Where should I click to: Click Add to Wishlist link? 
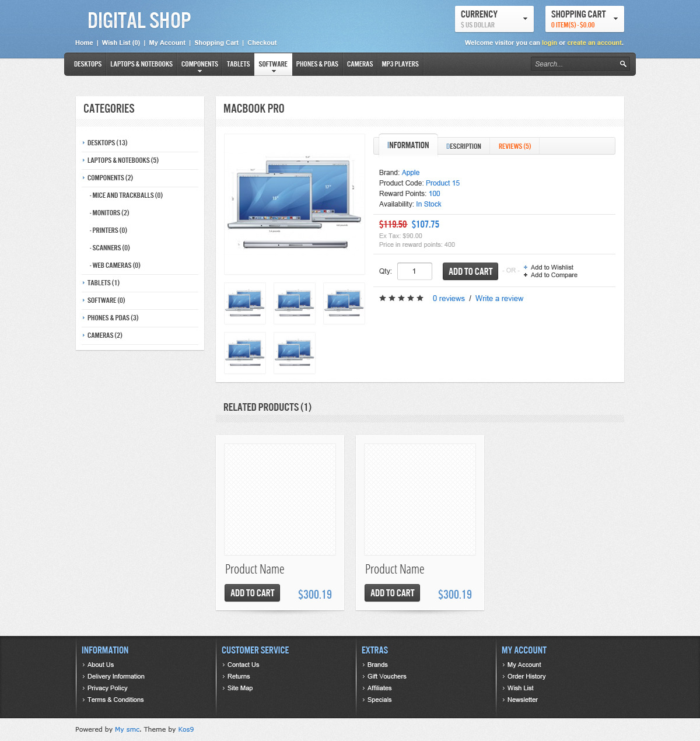pyautogui.click(x=552, y=267)
